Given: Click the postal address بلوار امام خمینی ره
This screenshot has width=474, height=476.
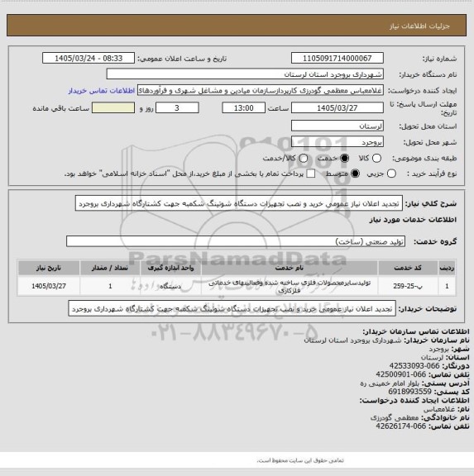Looking at the screenshot, I should coord(390,383).
